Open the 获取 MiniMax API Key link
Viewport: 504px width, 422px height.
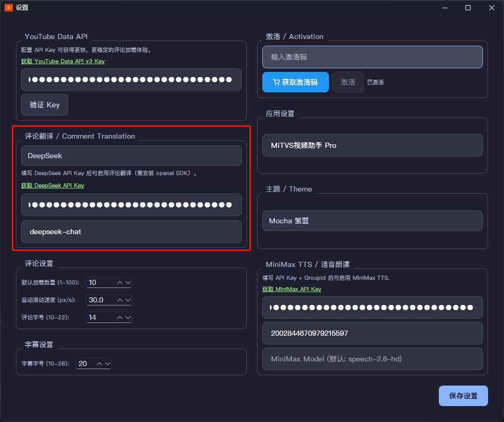coord(292,289)
